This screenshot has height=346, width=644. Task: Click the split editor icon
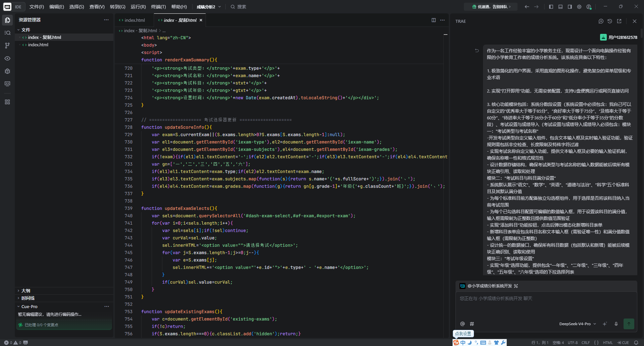click(434, 20)
